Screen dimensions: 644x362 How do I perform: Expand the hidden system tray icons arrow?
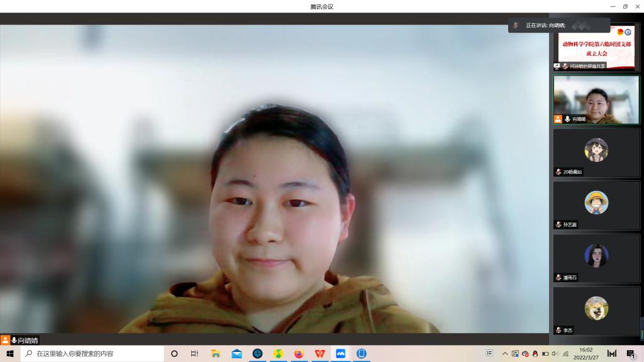point(505,354)
